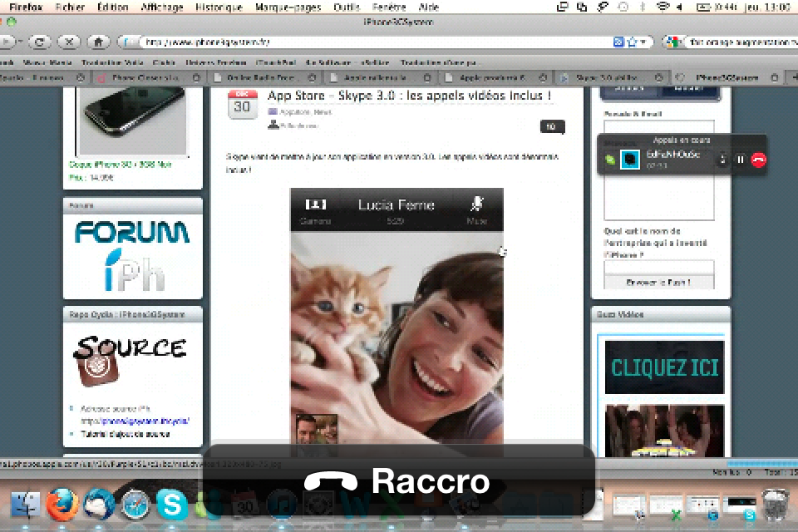Open Affichage menu in menu bar
The height and width of the screenshot is (532, 798).
click(x=162, y=7)
